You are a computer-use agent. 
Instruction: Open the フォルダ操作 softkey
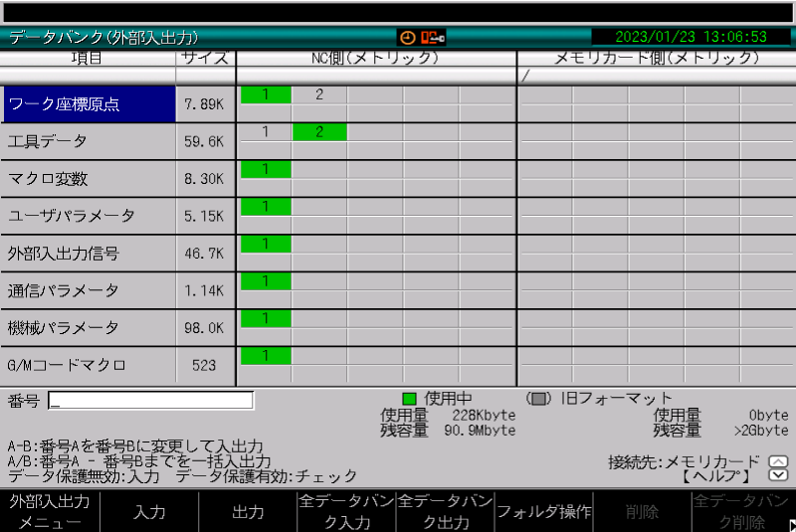(x=543, y=511)
